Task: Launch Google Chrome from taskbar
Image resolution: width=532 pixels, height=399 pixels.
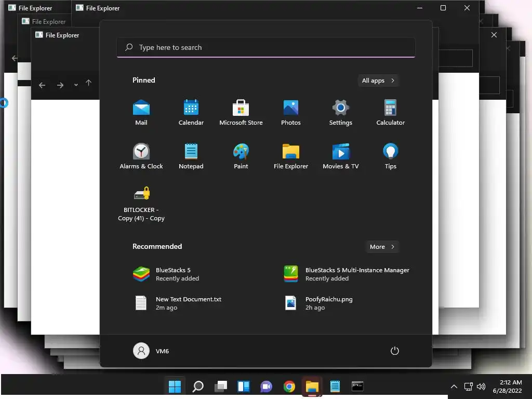Action: point(289,386)
